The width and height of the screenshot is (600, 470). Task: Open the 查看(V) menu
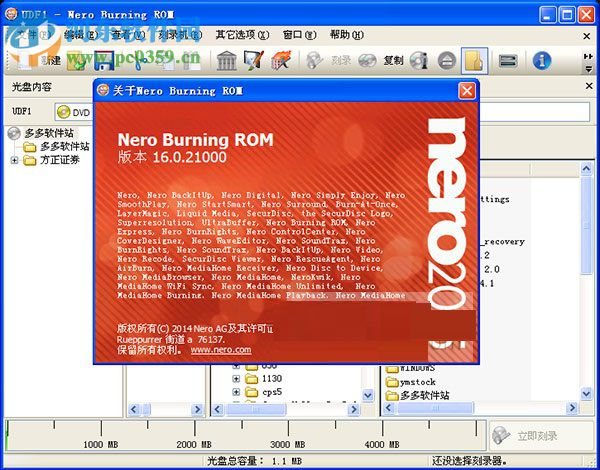click(x=129, y=35)
